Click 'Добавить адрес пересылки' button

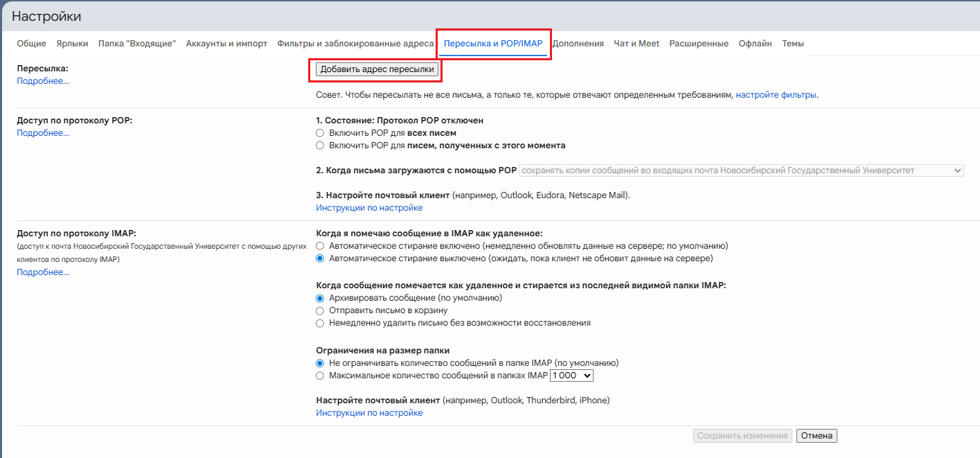click(x=377, y=69)
